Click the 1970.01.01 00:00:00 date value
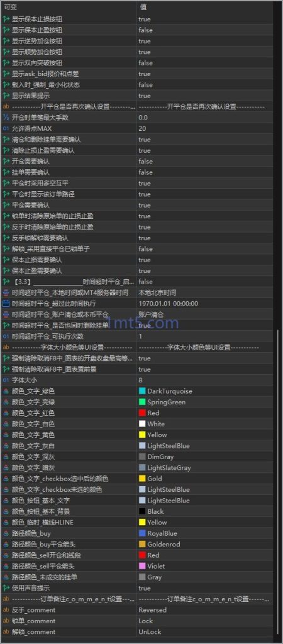The width and height of the screenshot is (283, 644). 169,304
